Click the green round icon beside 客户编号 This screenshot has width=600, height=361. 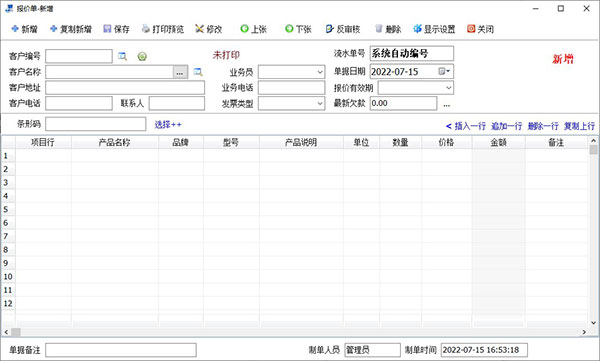click(142, 57)
